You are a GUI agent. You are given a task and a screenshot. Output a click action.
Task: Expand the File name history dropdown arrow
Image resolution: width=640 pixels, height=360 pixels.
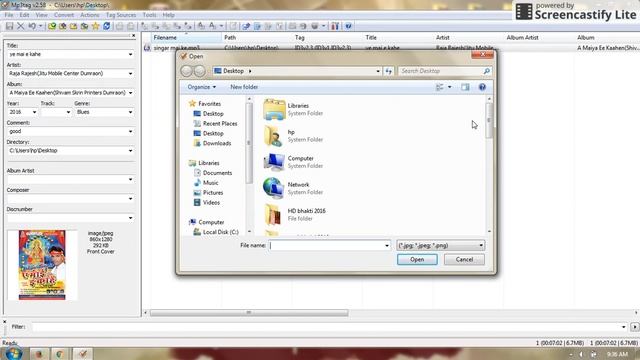click(x=387, y=245)
